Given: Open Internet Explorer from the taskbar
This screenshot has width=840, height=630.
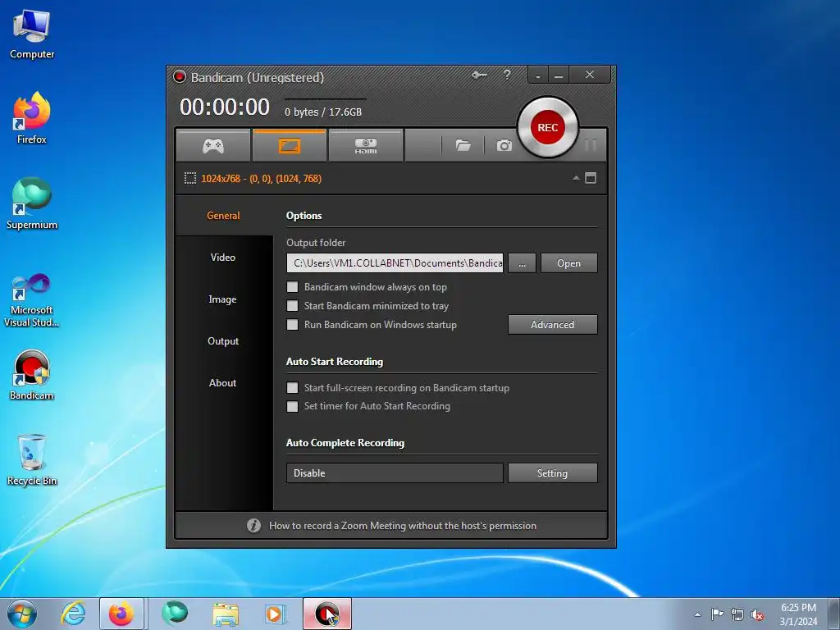Looking at the screenshot, I should 73,614.
